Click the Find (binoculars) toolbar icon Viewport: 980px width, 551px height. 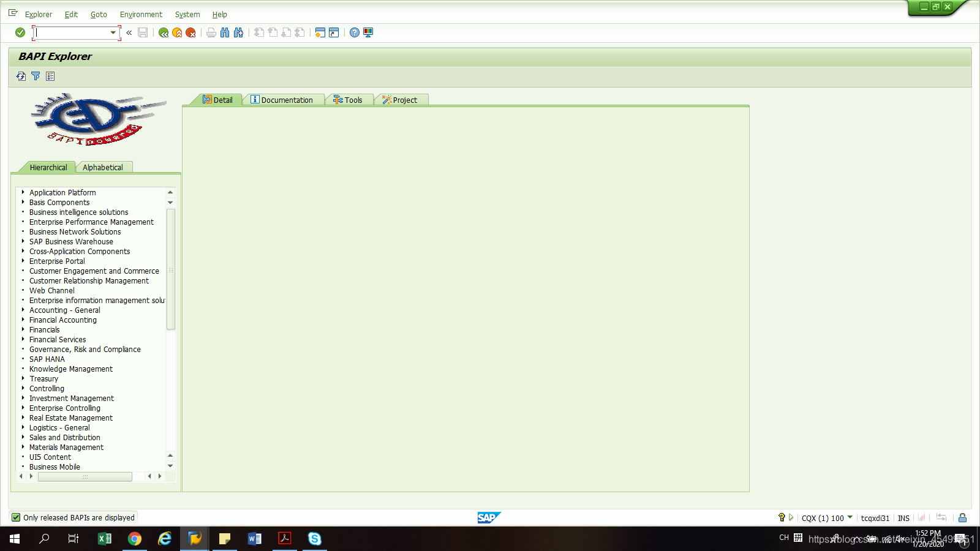point(226,33)
